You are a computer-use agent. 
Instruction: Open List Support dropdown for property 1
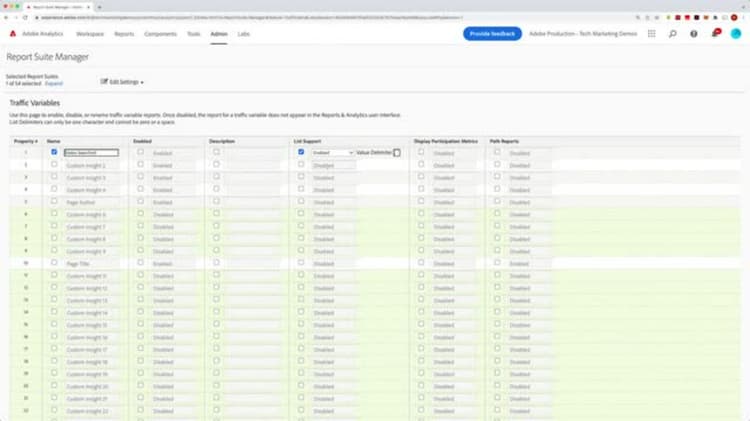point(332,153)
